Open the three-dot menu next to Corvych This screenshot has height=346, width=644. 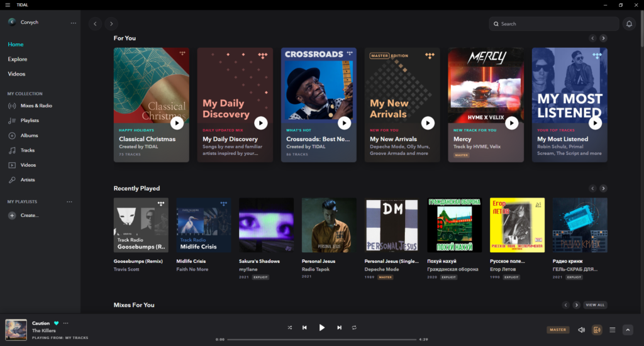tap(73, 23)
